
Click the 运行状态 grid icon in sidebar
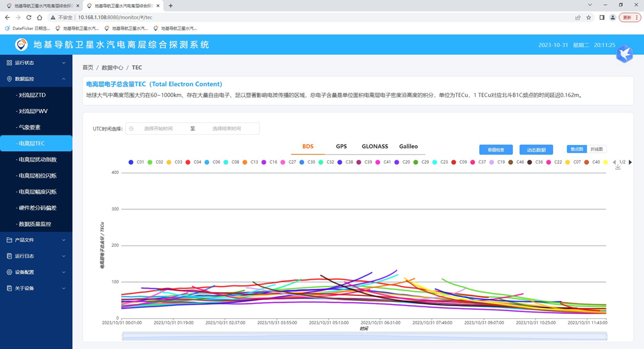(x=10, y=63)
